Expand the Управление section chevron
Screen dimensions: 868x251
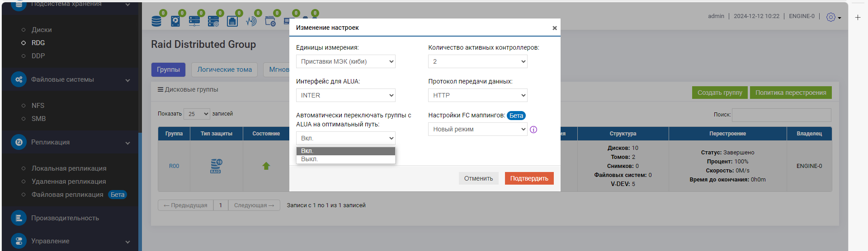pyautogui.click(x=127, y=242)
